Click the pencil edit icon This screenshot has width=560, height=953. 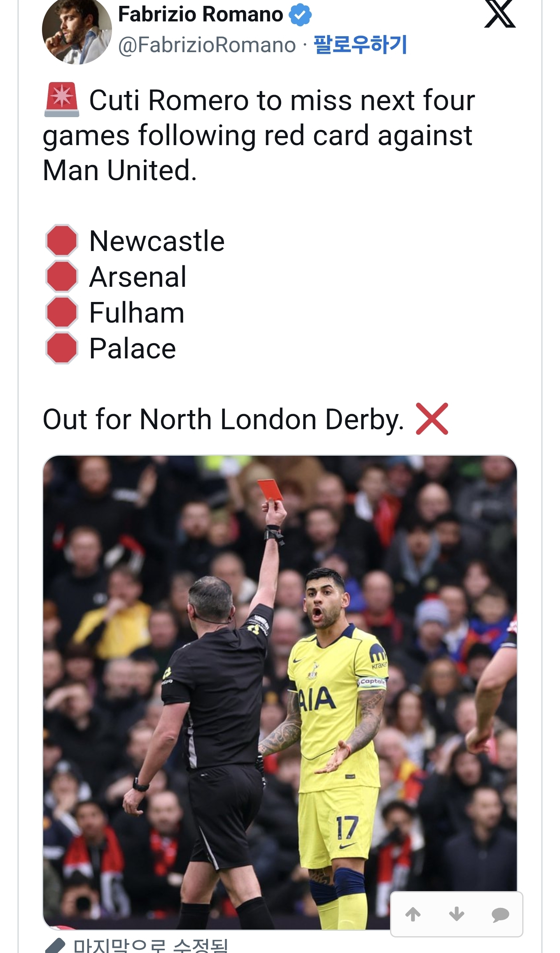(x=54, y=946)
